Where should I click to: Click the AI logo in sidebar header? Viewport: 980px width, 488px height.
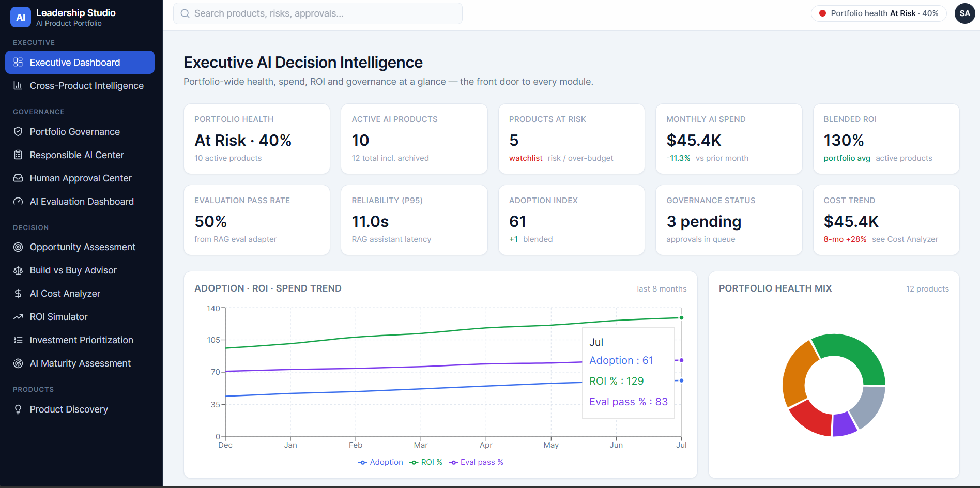[21, 17]
